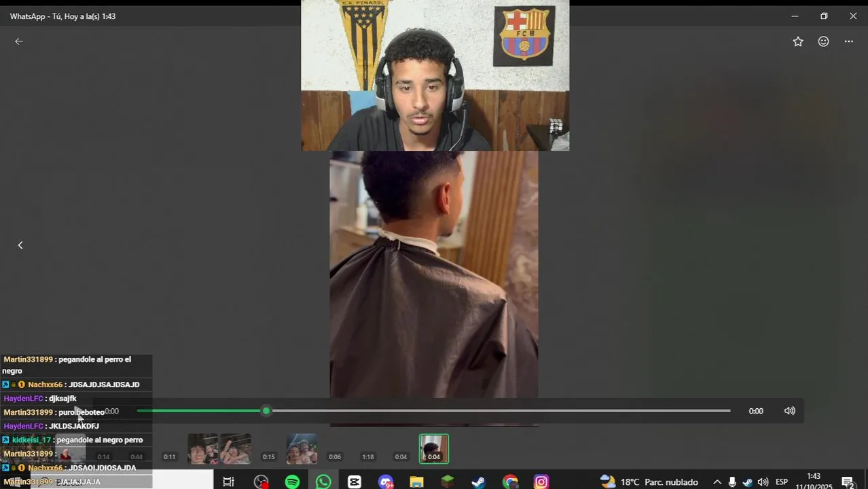Open the 18°C weather widget
Viewport: 868px width, 489px height.
point(649,482)
